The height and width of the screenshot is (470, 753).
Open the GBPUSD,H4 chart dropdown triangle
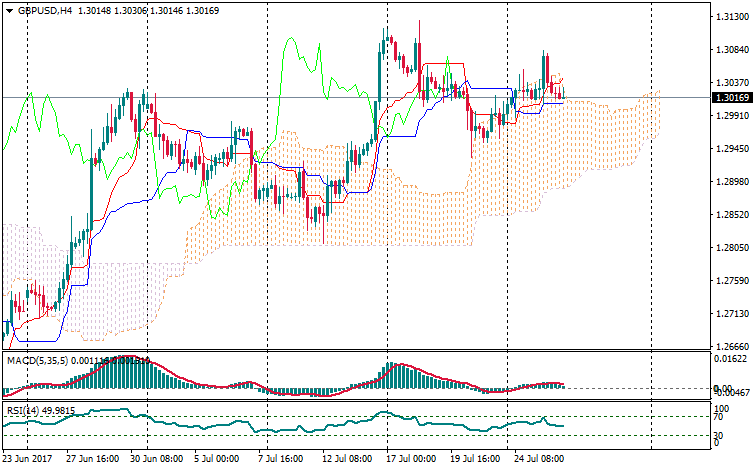9,10
